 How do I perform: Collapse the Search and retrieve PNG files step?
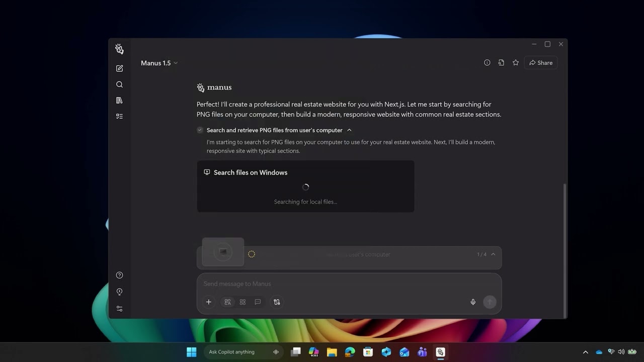point(349,130)
